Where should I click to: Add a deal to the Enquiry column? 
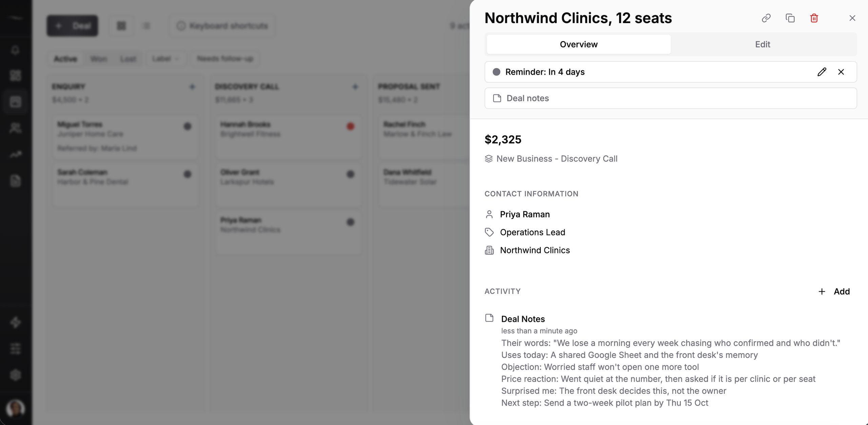point(192,87)
